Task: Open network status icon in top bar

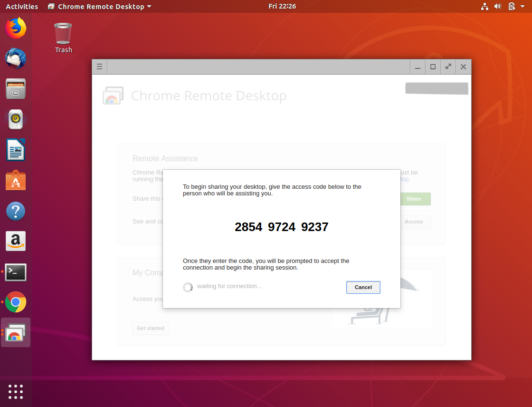Action: click(485, 7)
